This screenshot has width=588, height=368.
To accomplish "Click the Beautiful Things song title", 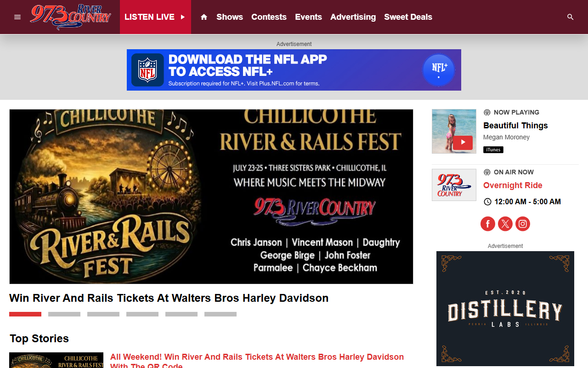I will [x=515, y=126].
